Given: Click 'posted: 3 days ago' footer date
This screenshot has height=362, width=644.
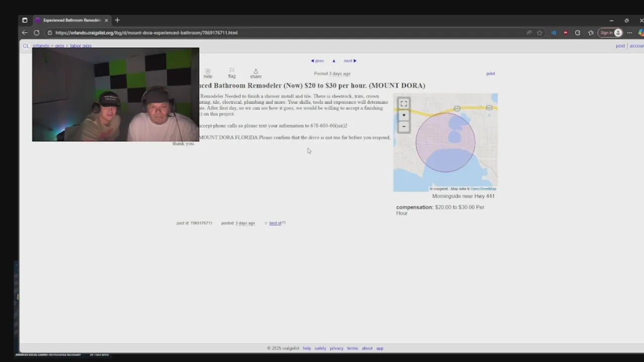Looking at the screenshot, I should pyautogui.click(x=238, y=223).
